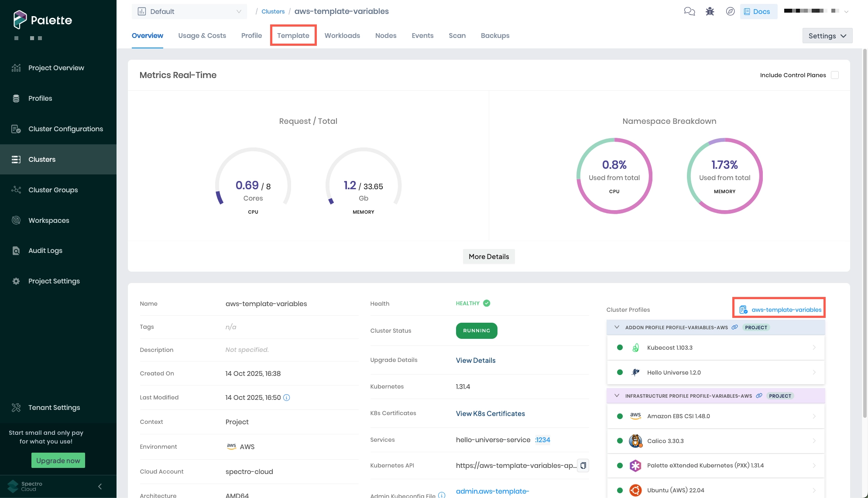The image size is (868, 498).
Task: Open the Default project dropdown
Action: pyautogui.click(x=189, y=11)
